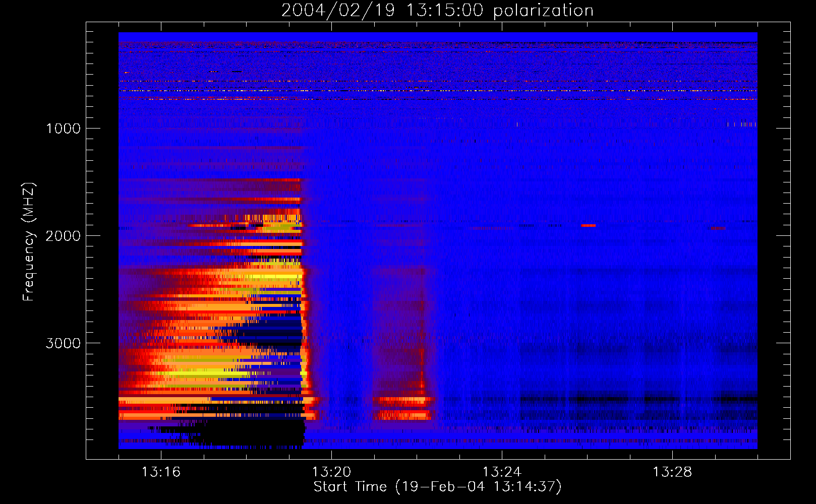The height and width of the screenshot is (504, 816).
Task: Click the plot title '2004/02/19 13:15:00 polarization'
Action: click(437, 11)
